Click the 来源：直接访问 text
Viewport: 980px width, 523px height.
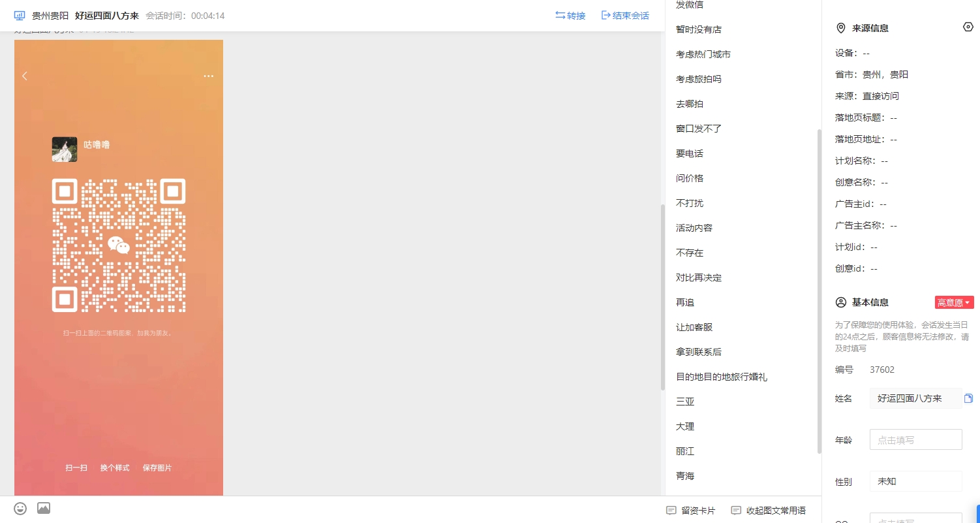tap(867, 96)
